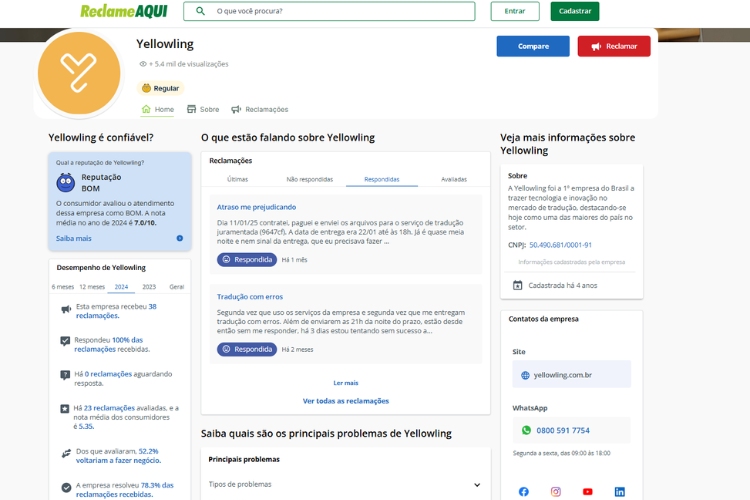Select the 12 meses performance tab
The width and height of the screenshot is (750, 500).
coord(92,287)
